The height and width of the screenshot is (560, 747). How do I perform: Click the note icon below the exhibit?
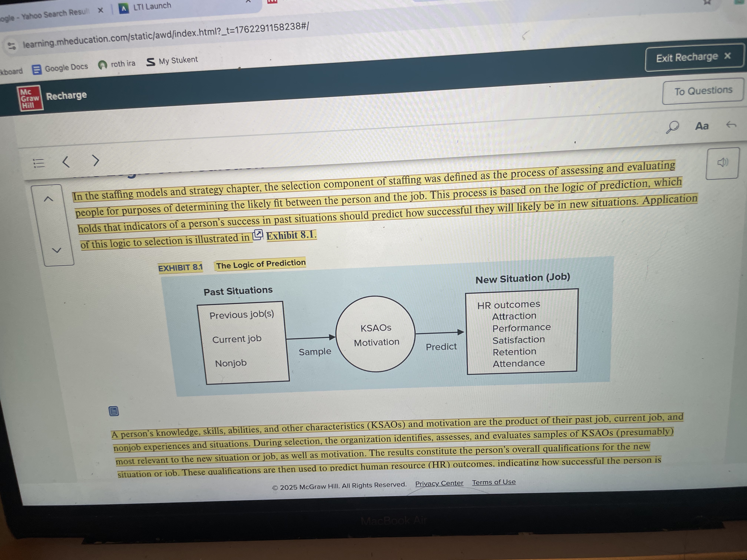point(114,411)
